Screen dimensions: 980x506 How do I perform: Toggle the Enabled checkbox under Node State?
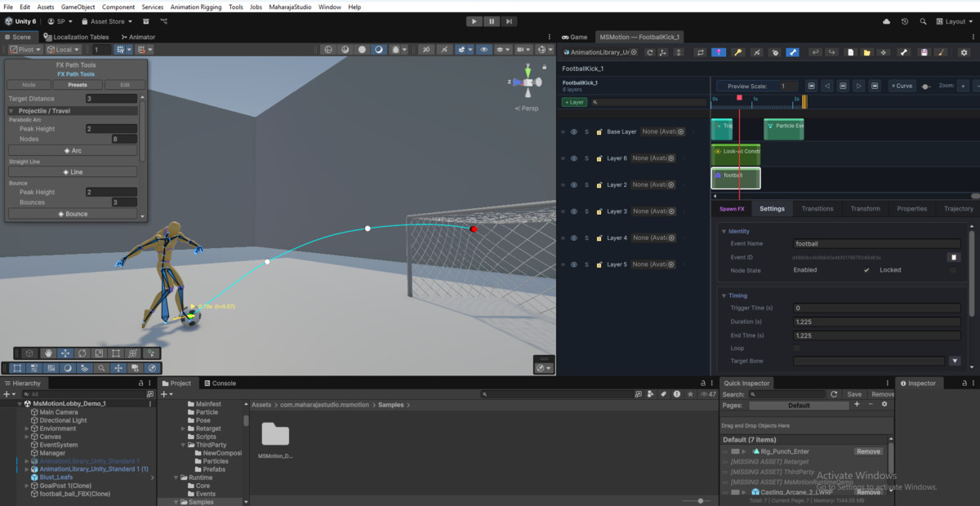[866, 270]
